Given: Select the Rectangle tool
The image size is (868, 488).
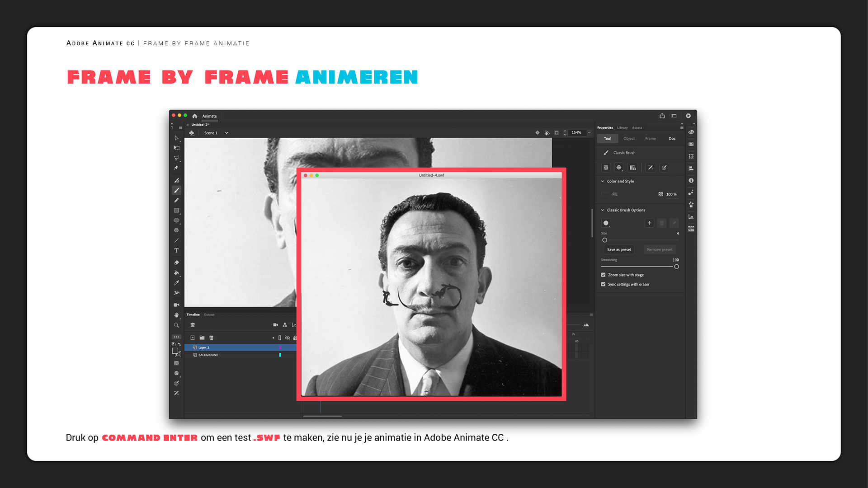Looking at the screenshot, I should pos(176,211).
